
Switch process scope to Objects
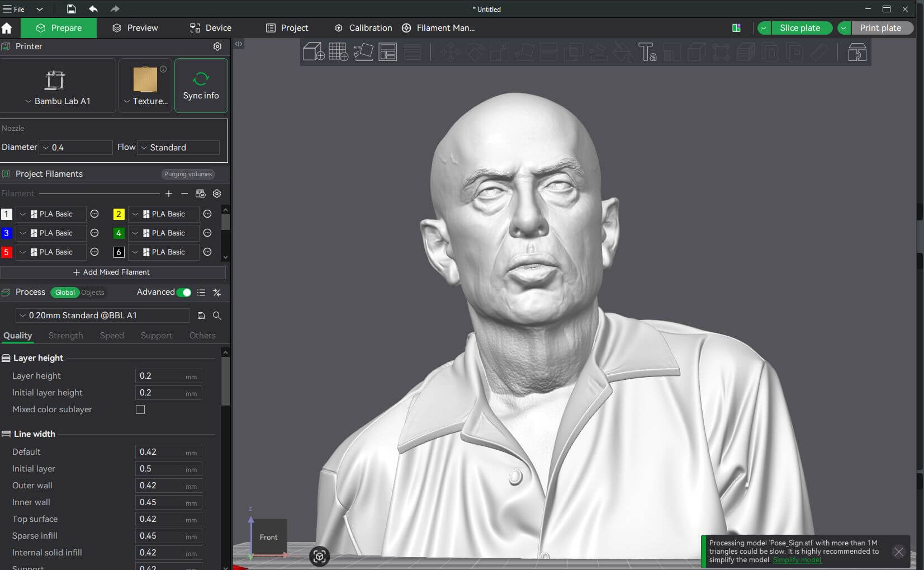click(x=93, y=293)
